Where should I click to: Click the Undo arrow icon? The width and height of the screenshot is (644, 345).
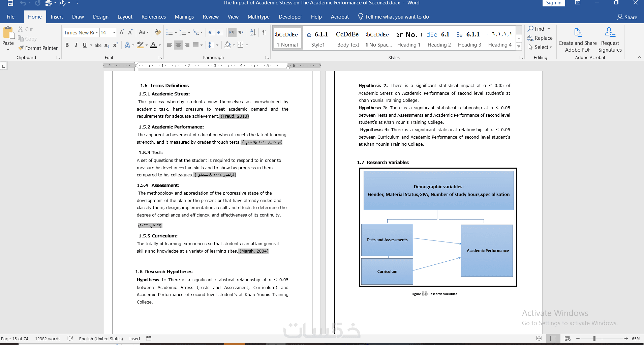click(x=23, y=3)
